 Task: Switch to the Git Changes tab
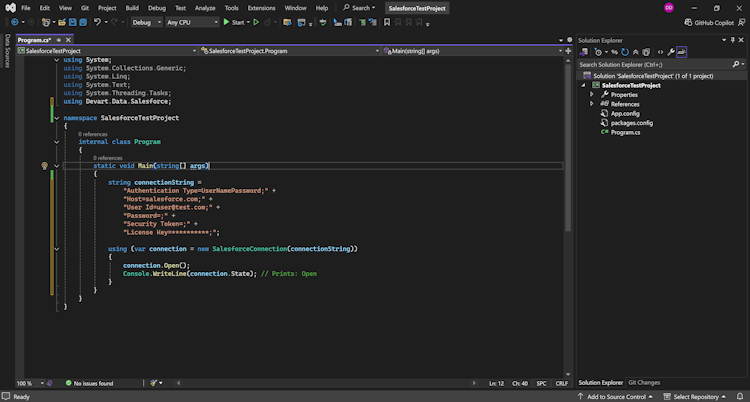643,382
